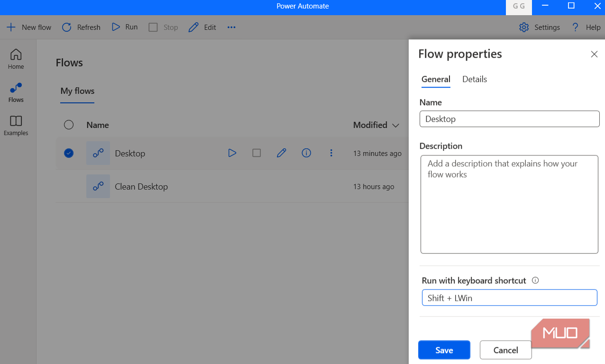Switch to the Details tab
The image size is (605, 364).
pos(475,79)
